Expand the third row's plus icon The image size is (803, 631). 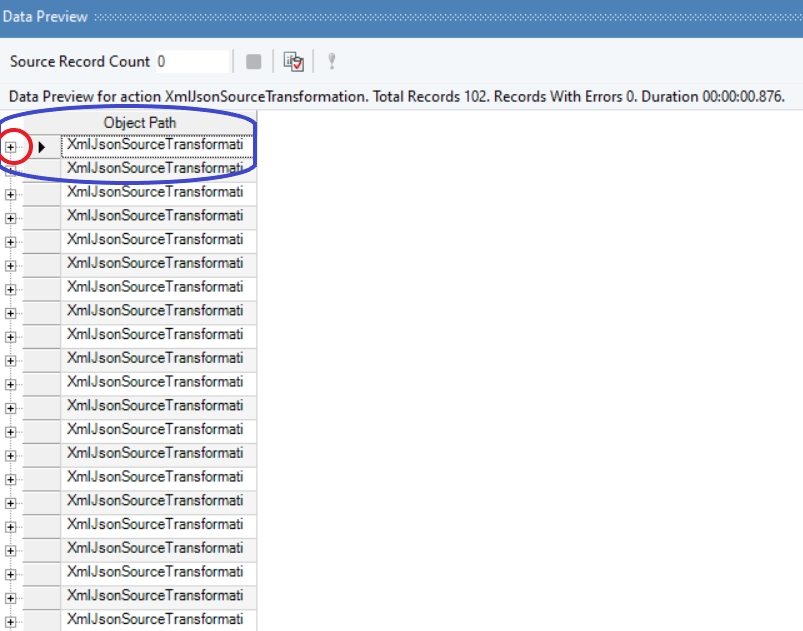[10, 195]
